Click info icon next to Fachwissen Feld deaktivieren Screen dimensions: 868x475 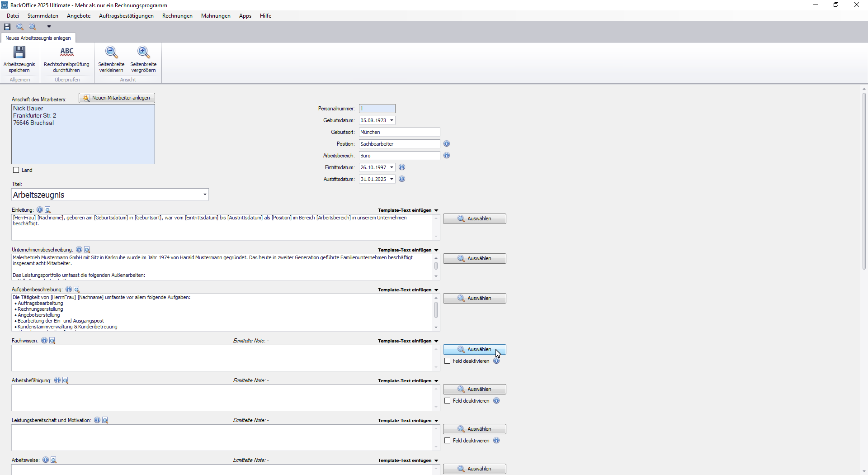(496, 361)
